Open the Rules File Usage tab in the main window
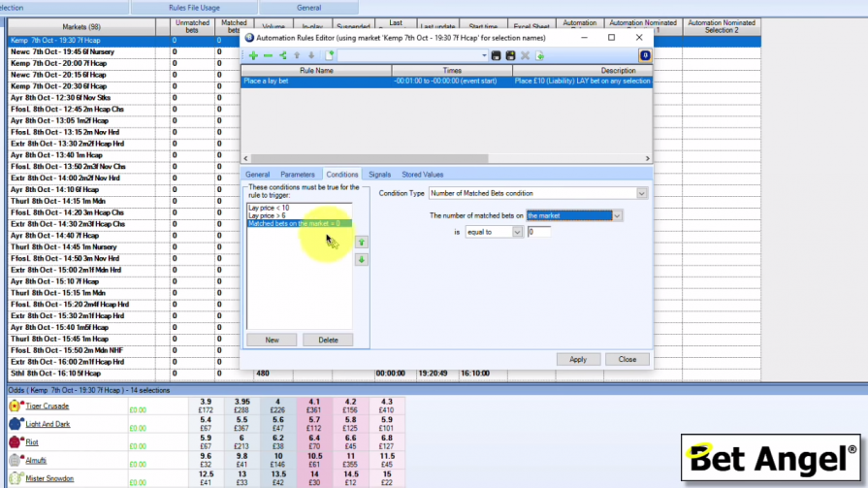 194,8
